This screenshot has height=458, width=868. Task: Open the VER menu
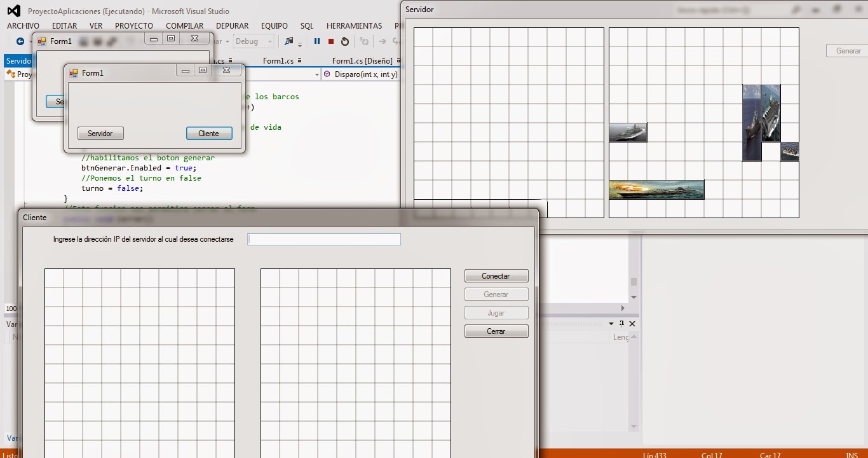[x=96, y=26]
